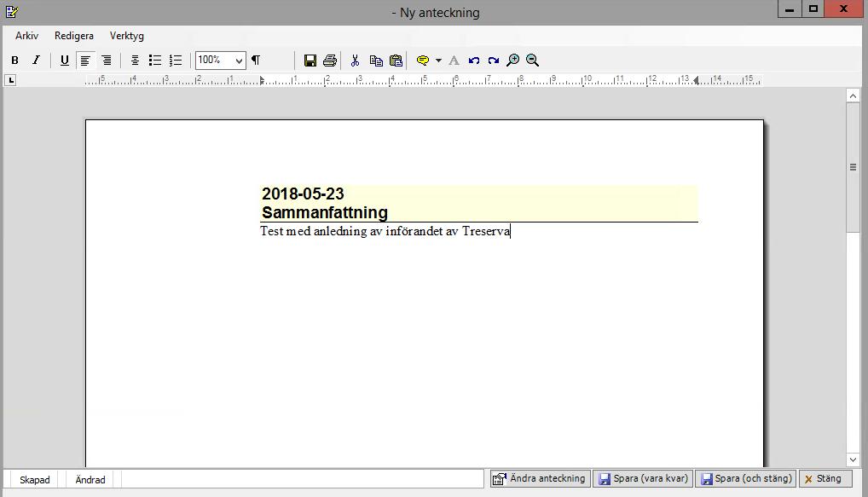Click the date heading 2018-05-23

pos(303,194)
